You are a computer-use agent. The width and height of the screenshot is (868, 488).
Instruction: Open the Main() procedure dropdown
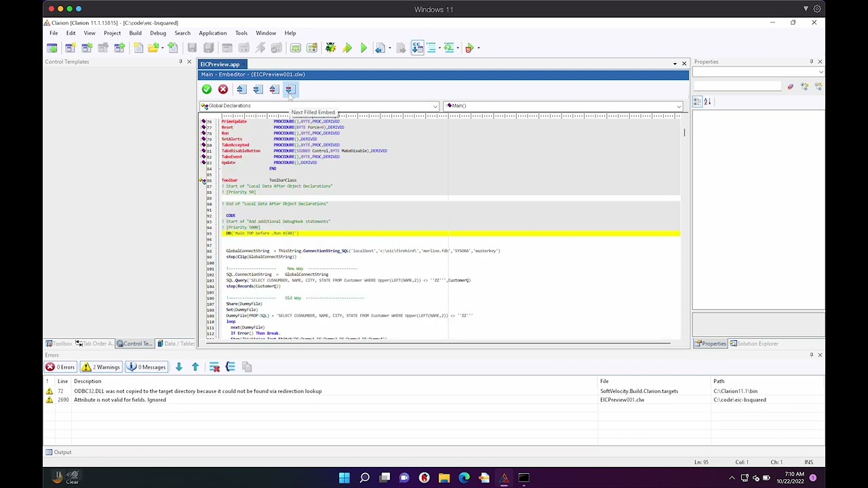678,106
